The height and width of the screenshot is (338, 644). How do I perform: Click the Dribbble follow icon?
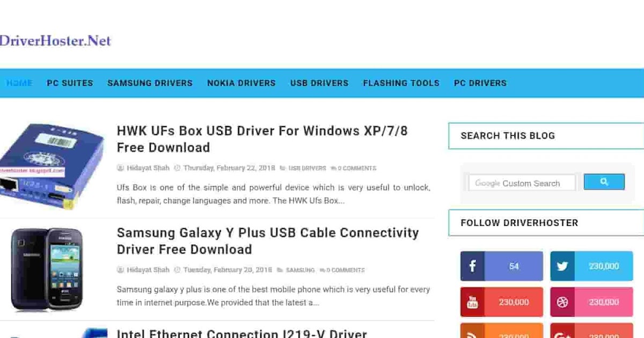562,302
